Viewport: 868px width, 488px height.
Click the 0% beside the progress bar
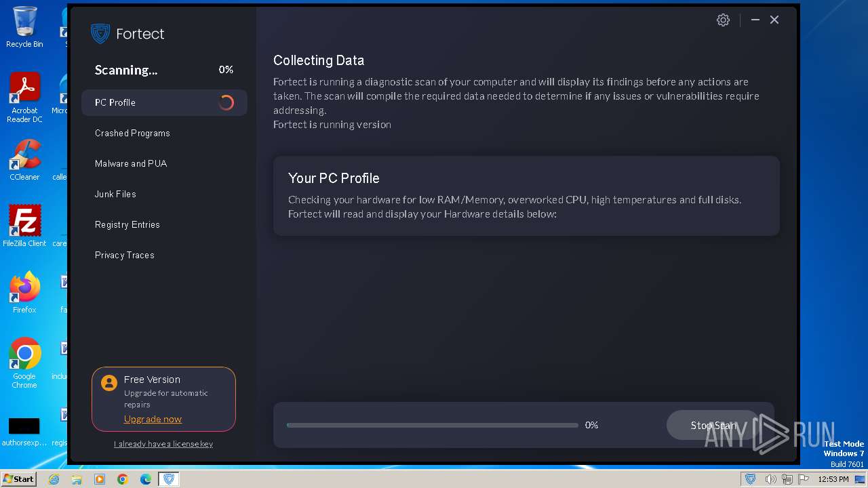[591, 425]
